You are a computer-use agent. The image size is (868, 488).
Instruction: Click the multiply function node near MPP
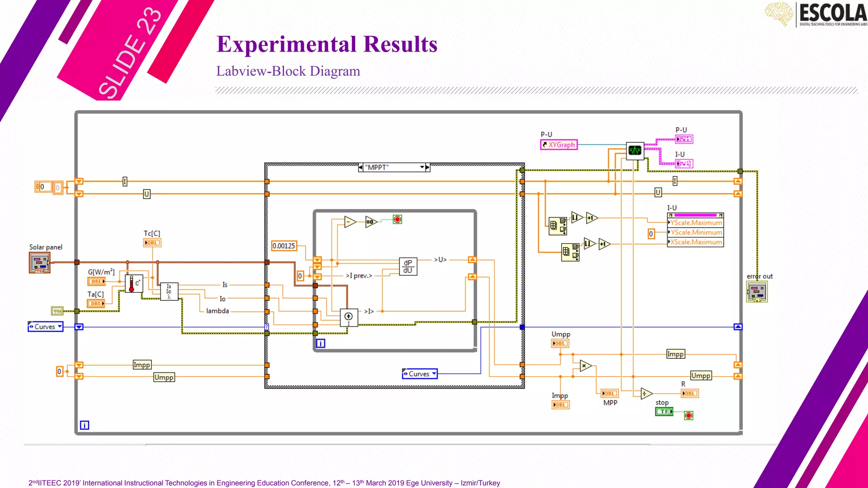point(585,366)
